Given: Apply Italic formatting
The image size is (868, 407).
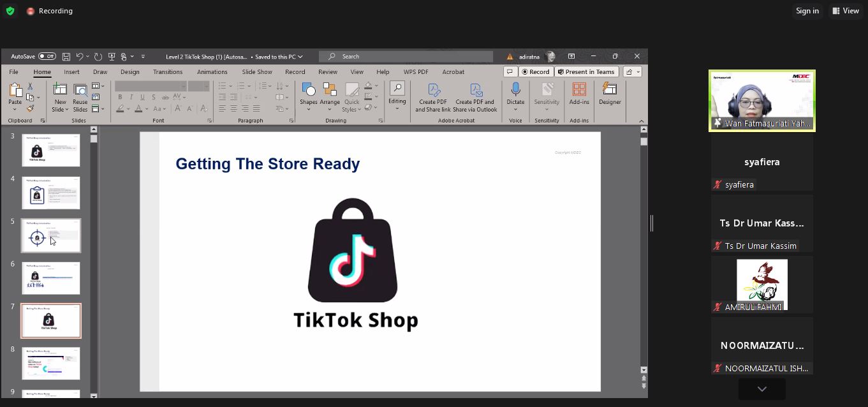Looking at the screenshot, I should click(131, 97).
